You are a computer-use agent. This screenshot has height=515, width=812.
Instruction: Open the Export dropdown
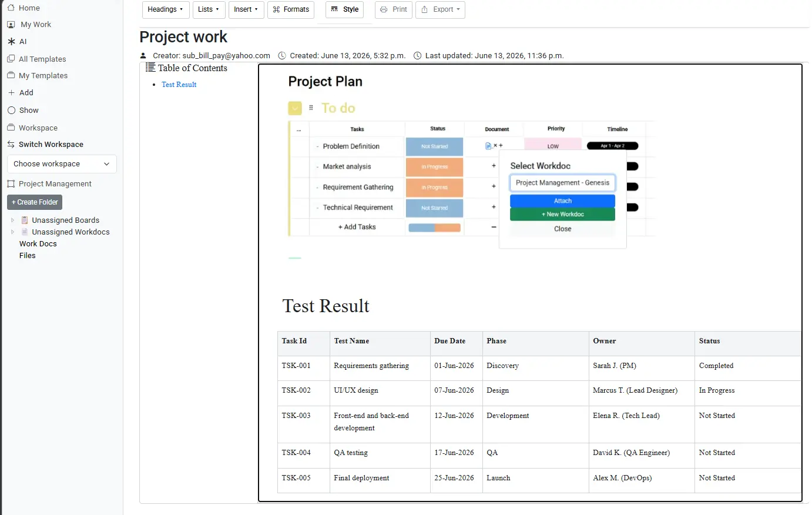pos(440,9)
